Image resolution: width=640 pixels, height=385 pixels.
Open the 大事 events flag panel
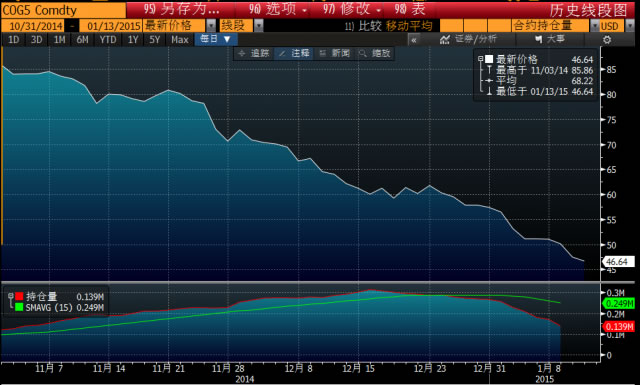pos(550,39)
